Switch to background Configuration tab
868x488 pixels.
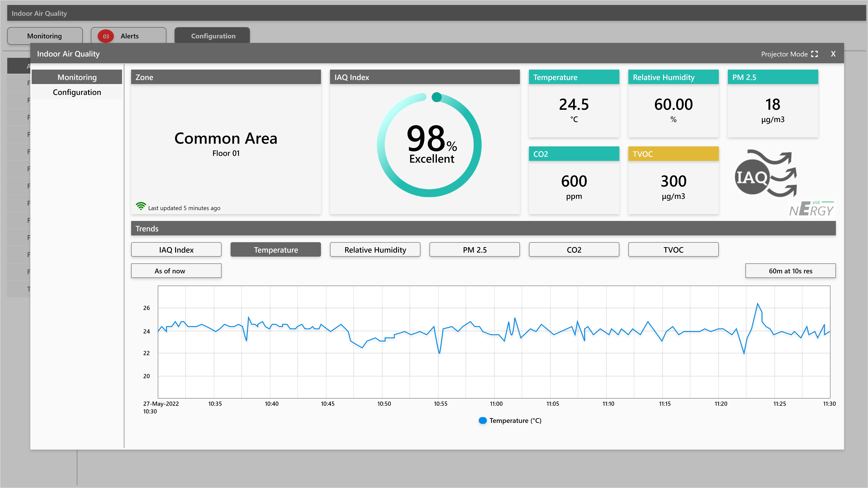click(212, 36)
